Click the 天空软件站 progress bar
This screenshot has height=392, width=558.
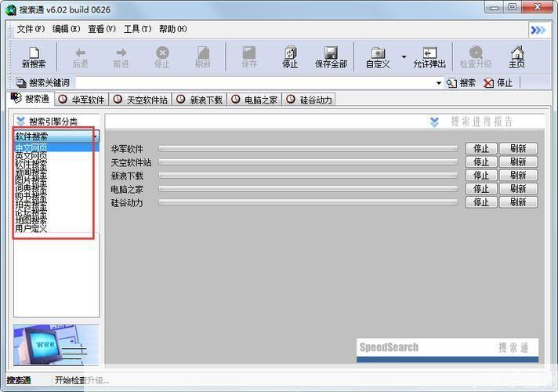[308, 162]
